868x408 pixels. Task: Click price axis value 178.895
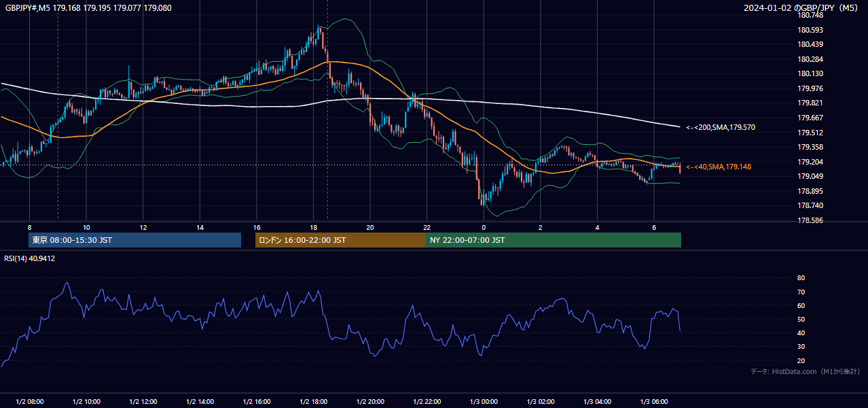click(810, 191)
